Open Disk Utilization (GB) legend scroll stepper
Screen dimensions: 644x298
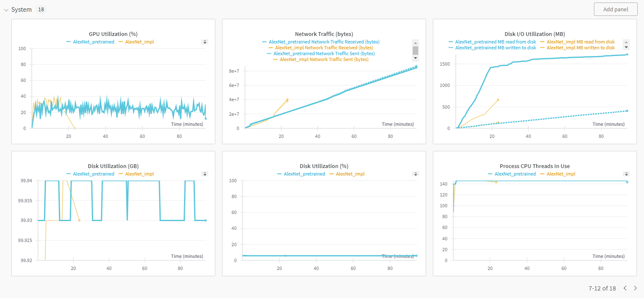[x=205, y=174]
